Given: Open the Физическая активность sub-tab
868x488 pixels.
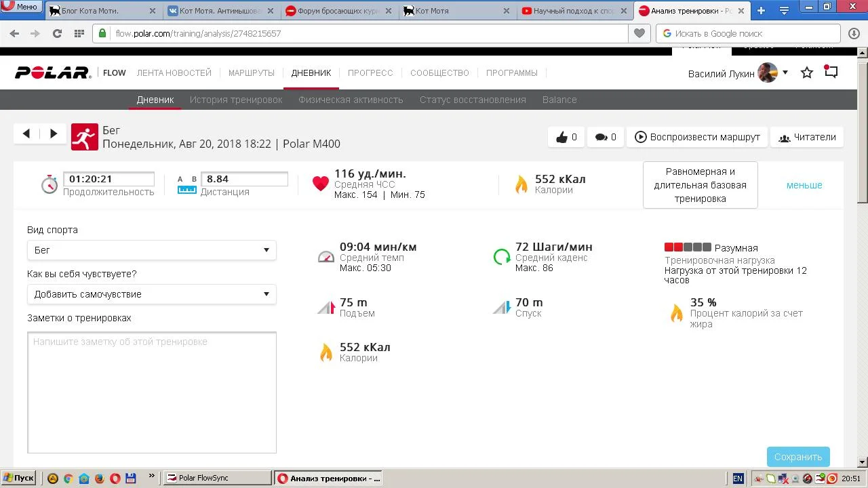Looking at the screenshot, I should tap(351, 100).
